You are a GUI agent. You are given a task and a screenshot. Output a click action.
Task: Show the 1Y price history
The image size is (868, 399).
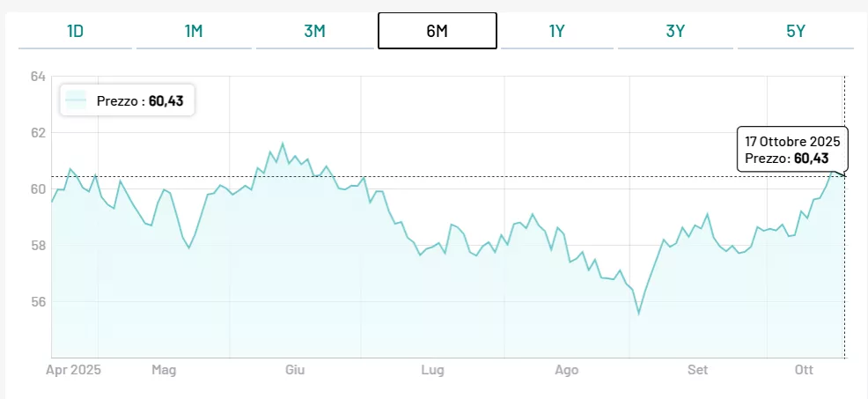click(556, 31)
